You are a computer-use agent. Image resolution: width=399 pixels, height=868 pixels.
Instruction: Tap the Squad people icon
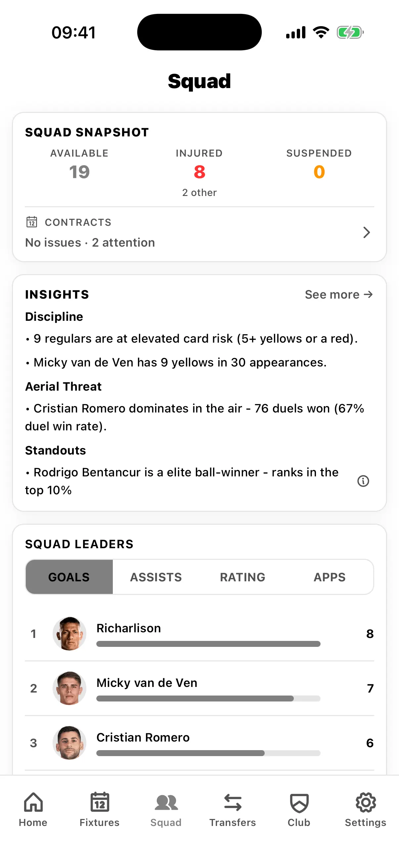point(166,804)
